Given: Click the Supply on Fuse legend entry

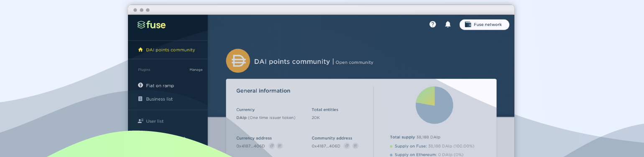Looking at the screenshot, I should (x=432, y=146).
